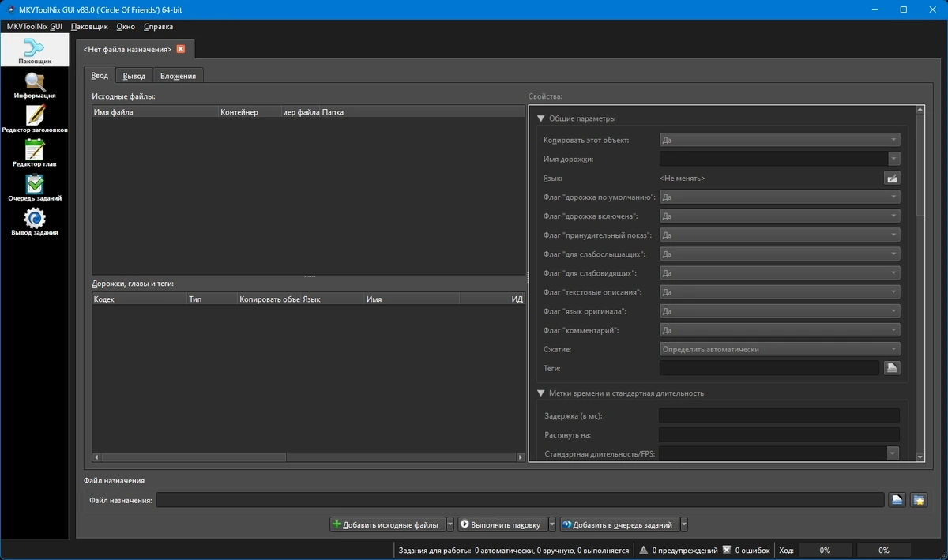Switch to the Ввод tab
948x560 pixels.
(100, 75)
